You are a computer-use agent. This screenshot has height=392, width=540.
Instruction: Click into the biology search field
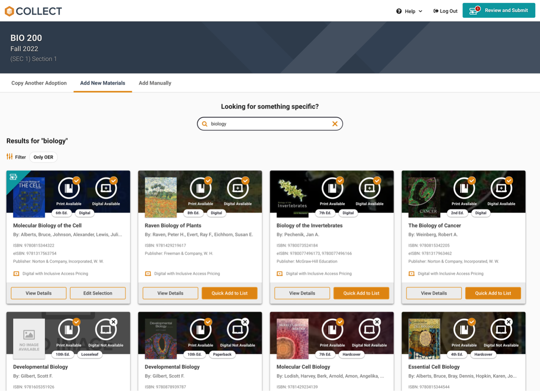(x=268, y=124)
